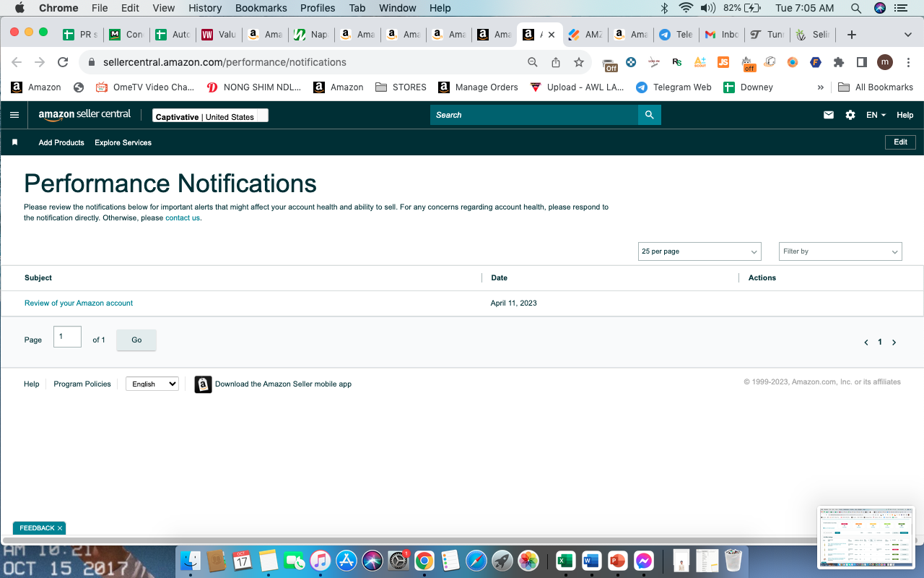924x578 pixels.
Task: Expand the Chrome tab search chevron
Action: [x=908, y=35]
